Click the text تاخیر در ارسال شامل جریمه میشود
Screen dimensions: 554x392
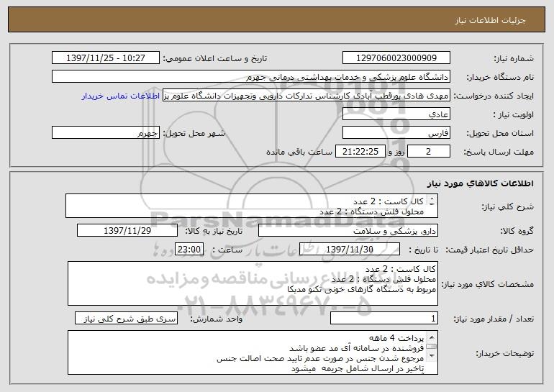(x=358, y=369)
